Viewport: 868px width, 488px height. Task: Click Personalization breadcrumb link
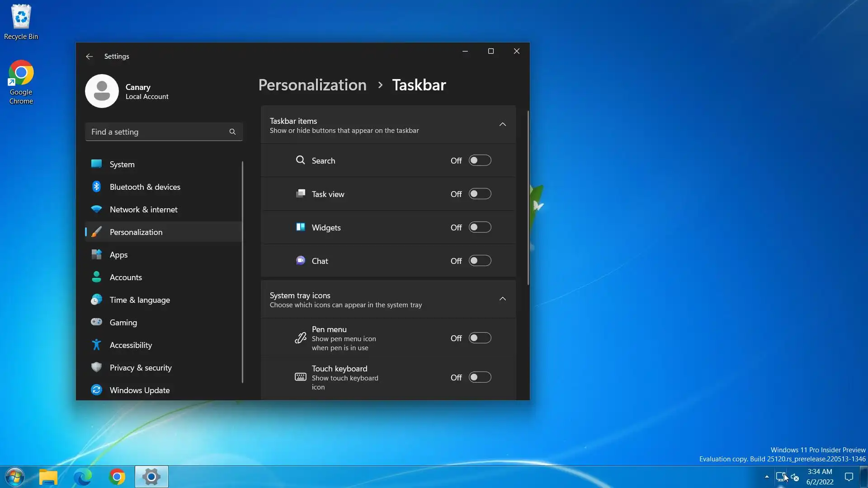[x=312, y=85]
